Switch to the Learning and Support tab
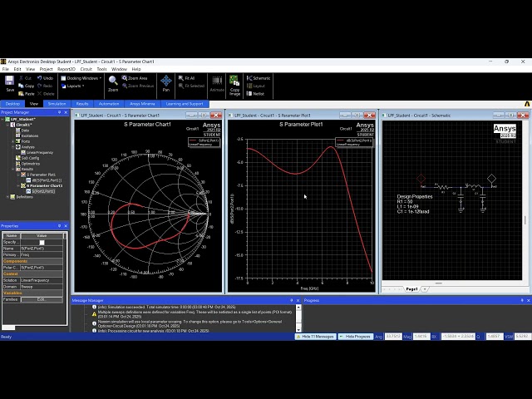This screenshot has width=532, height=399. pos(185,104)
